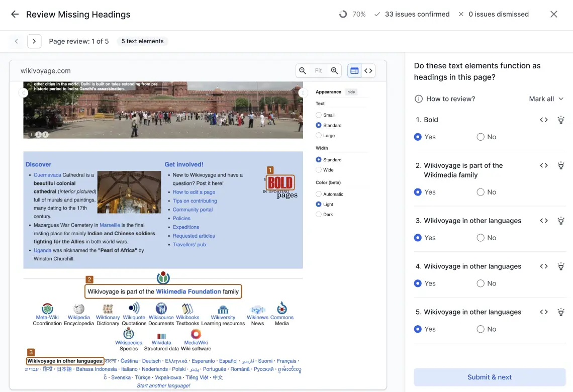Go to next page review with forward arrow

(34, 41)
